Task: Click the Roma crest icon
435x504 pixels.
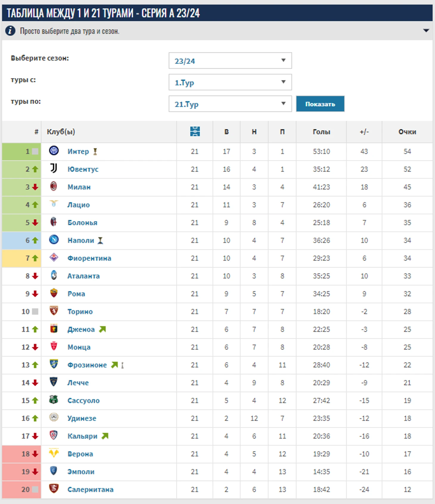Action: click(x=54, y=293)
